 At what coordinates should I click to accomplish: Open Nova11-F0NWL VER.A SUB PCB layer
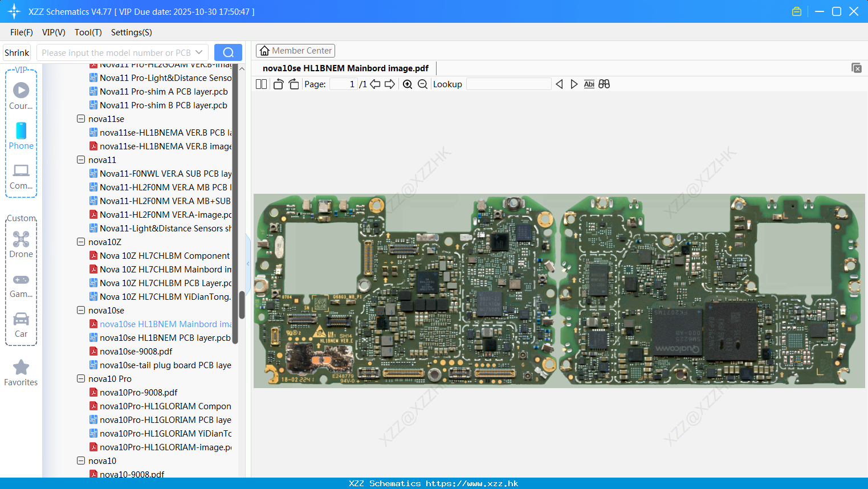[x=165, y=173]
